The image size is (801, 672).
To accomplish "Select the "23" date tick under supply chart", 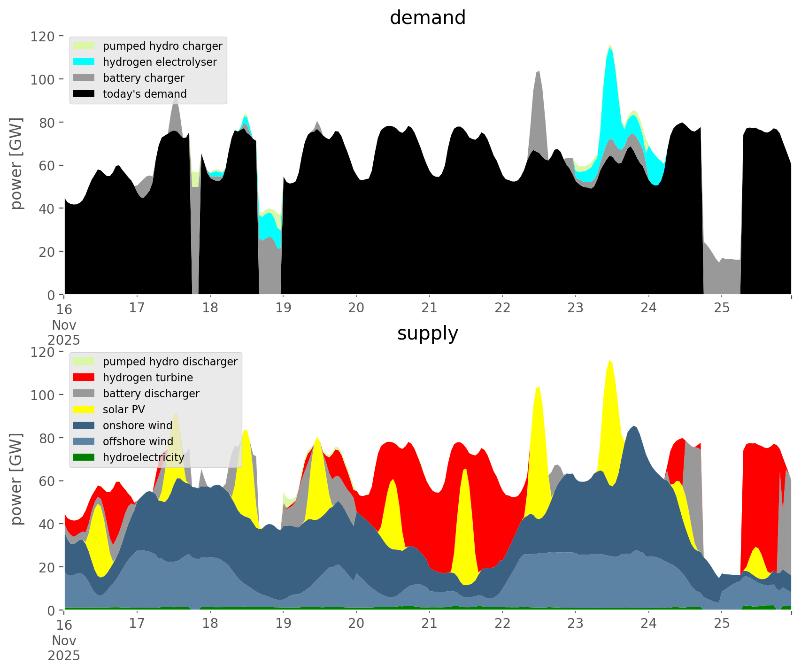I will point(575,624).
